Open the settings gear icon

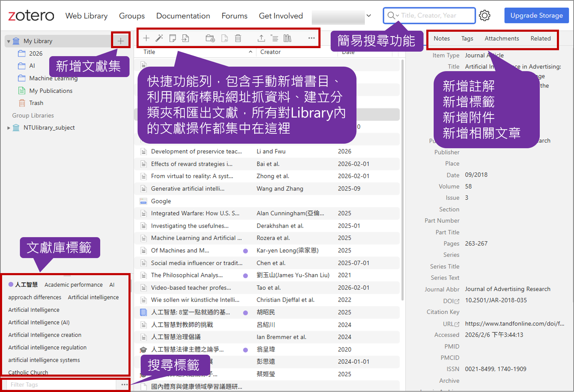click(485, 16)
